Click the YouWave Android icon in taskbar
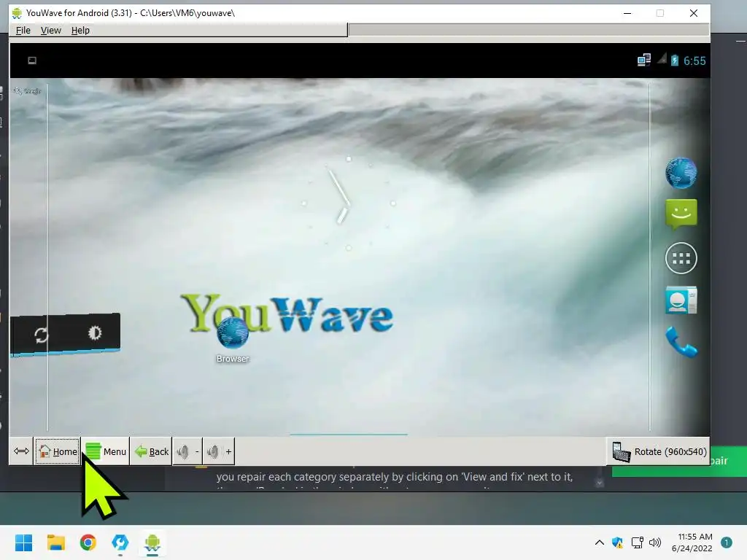 (152, 542)
